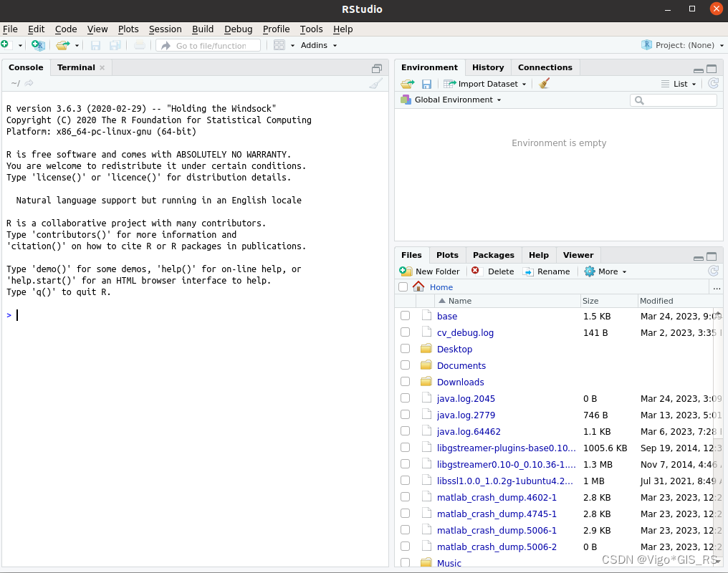This screenshot has width=728, height=573.
Task: Tick the checkbox for java.log.2045
Action: [x=406, y=398]
